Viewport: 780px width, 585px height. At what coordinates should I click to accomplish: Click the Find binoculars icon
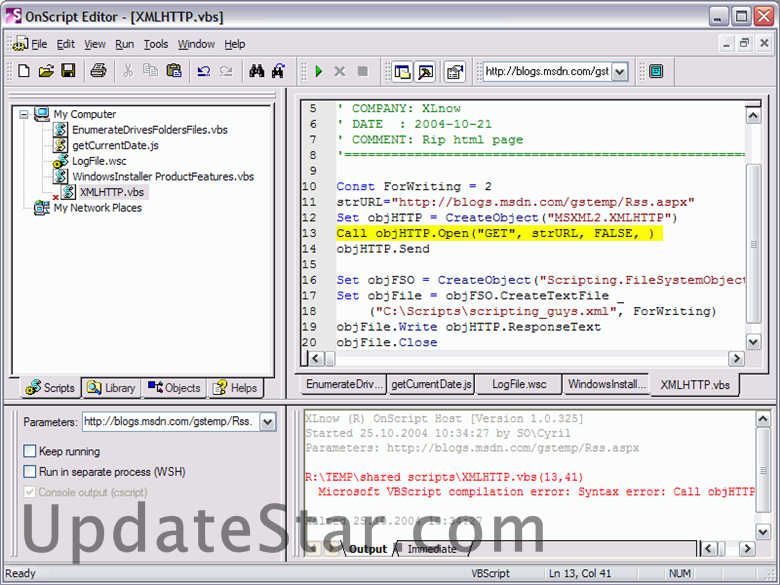point(257,71)
